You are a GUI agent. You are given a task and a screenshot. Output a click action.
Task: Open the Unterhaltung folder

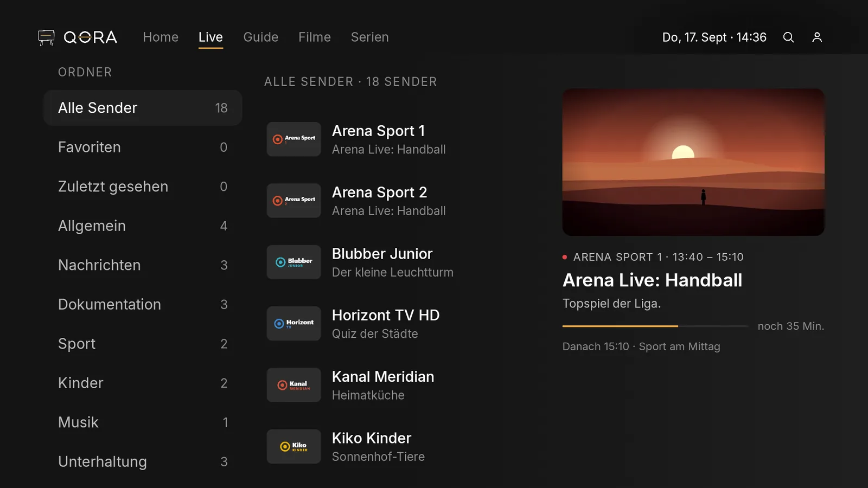click(x=143, y=462)
